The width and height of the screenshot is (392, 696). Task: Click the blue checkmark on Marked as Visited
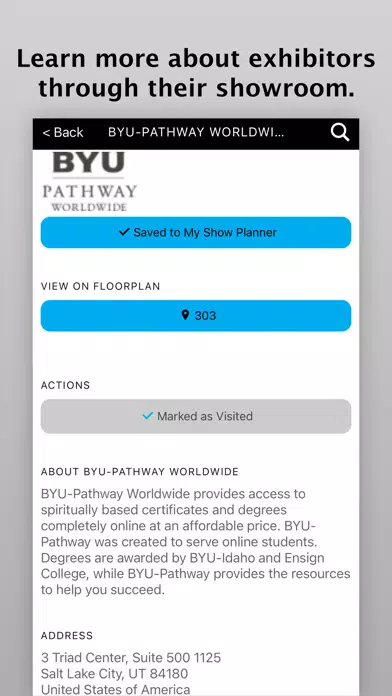(147, 416)
